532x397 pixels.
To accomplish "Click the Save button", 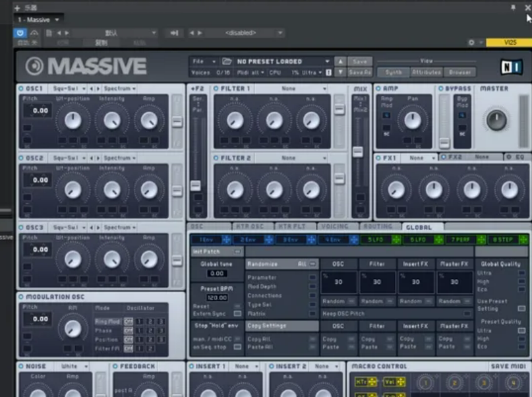I will pyautogui.click(x=360, y=61).
